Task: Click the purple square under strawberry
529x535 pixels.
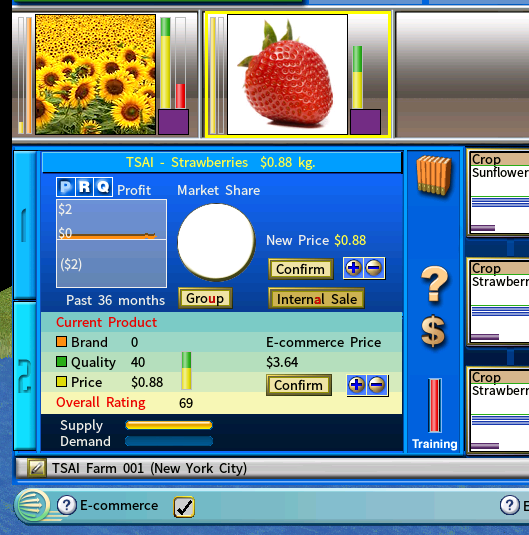Action: [366, 122]
